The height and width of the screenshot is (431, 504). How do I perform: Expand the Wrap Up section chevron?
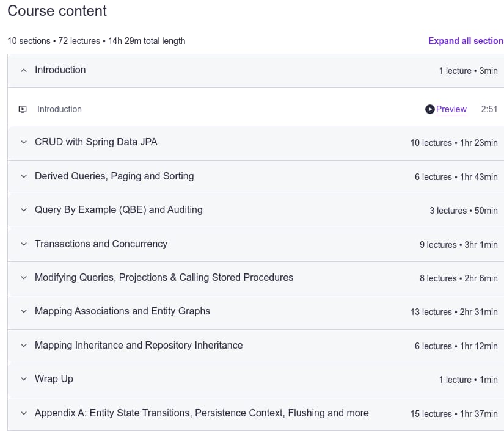point(24,379)
